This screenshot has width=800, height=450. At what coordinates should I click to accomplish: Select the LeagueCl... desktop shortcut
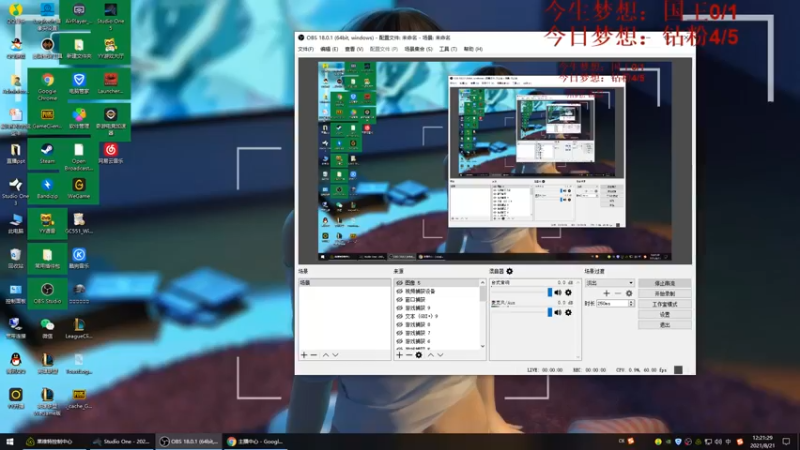[79, 328]
